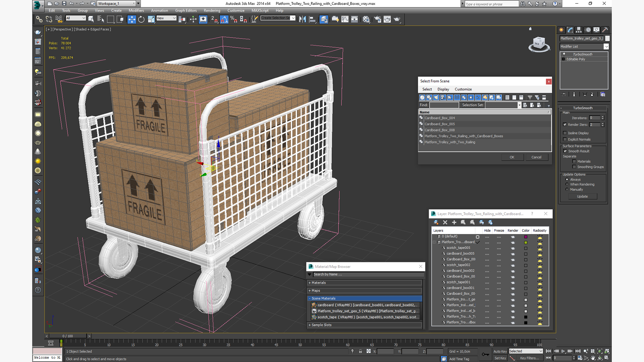Click Add Selected Objects plus icon in Layer dialog
The image size is (644, 362).
(x=454, y=222)
